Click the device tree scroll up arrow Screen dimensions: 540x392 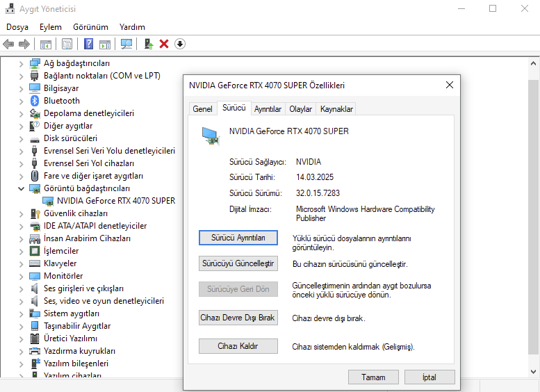pos(533,63)
